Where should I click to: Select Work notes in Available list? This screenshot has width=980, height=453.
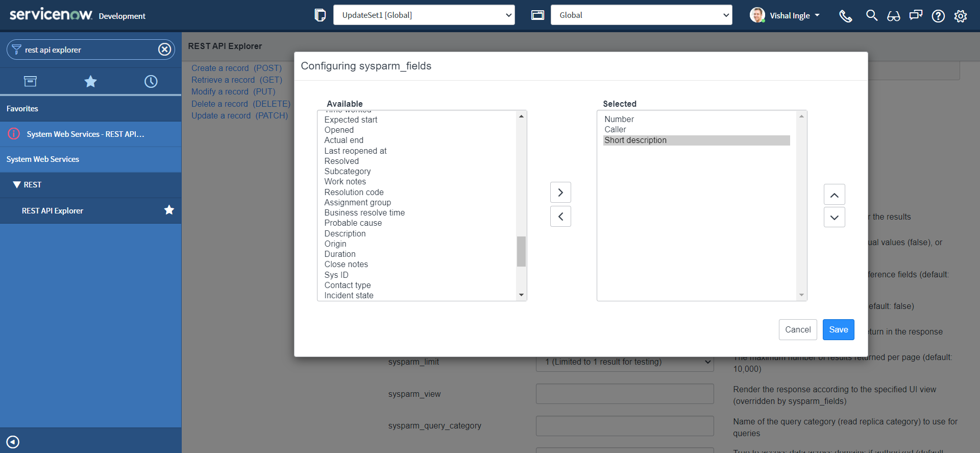345,181
